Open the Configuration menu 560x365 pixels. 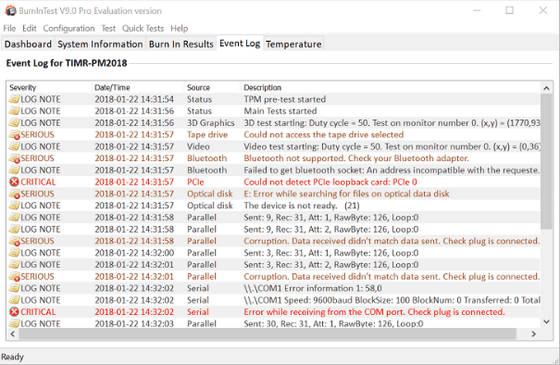pyautogui.click(x=69, y=29)
